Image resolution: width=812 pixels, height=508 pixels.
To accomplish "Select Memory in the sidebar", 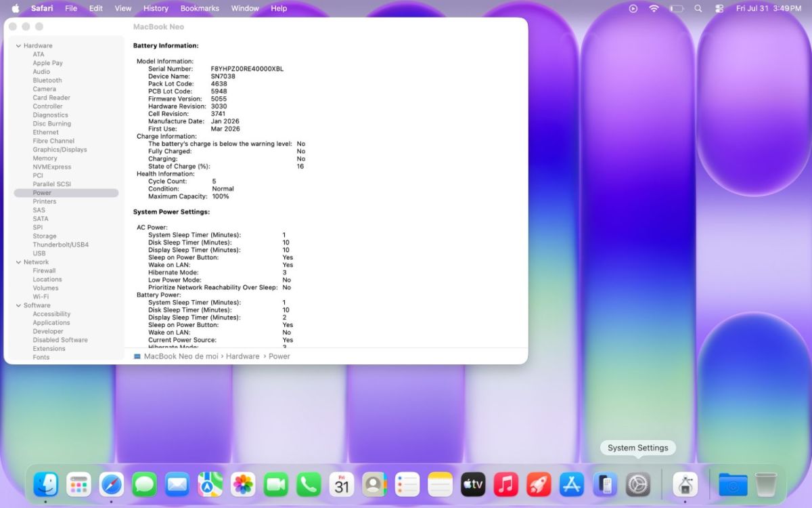I will click(45, 158).
